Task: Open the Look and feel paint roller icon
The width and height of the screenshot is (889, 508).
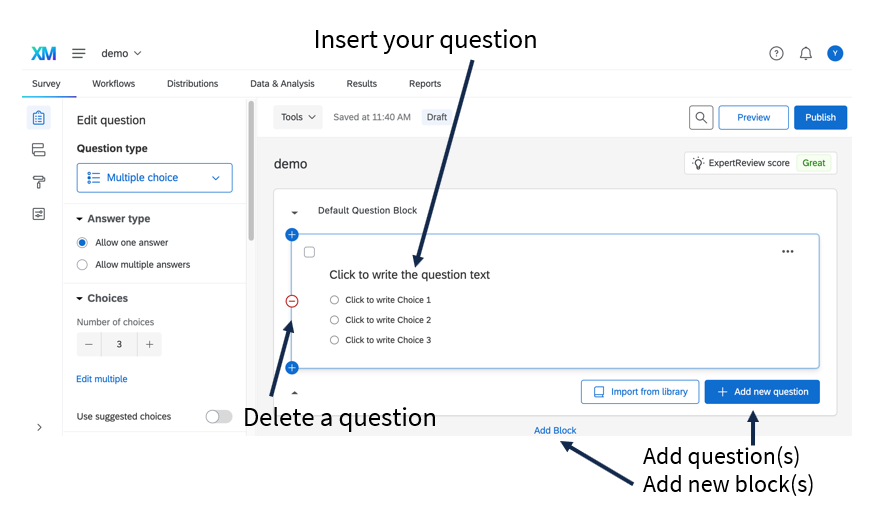Action: [x=39, y=182]
